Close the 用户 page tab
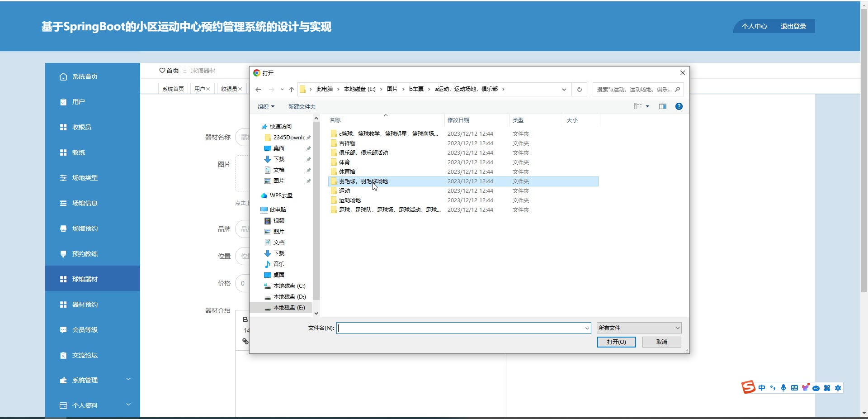Viewport: 868px width, 419px height. click(x=208, y=89)
